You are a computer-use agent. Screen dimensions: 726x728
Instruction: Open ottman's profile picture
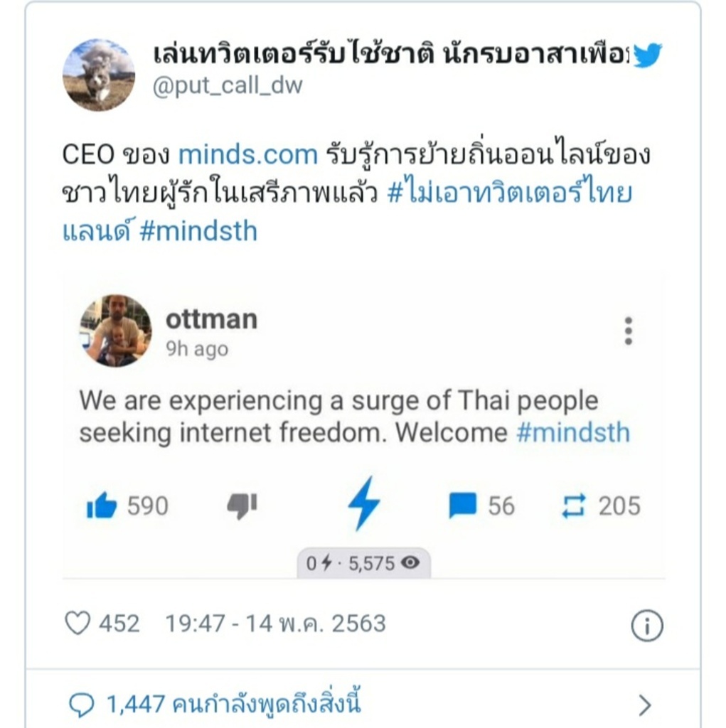coord(115,331)
